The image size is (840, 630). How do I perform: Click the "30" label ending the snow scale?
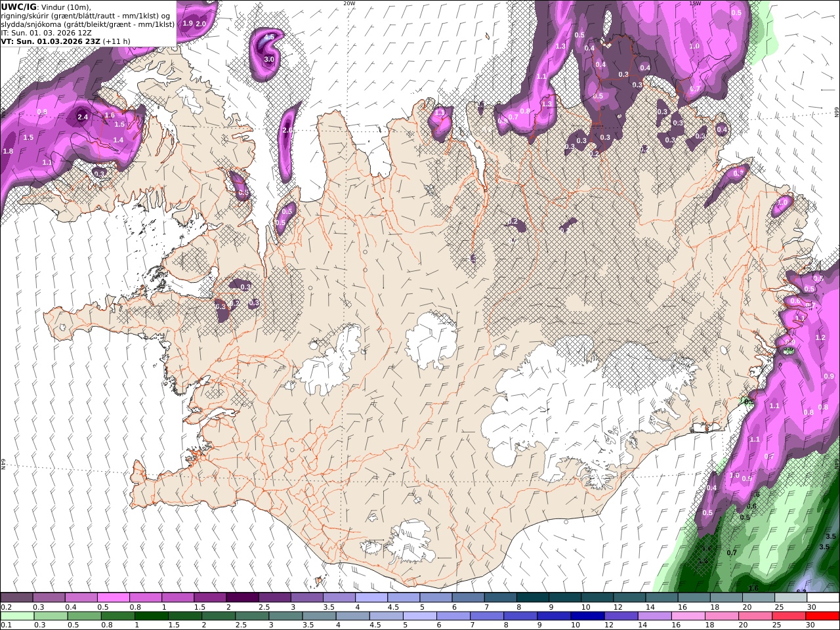click(811, 607)
